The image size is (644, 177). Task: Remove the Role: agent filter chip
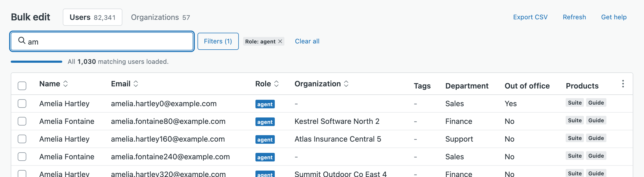tap(280, 41)
